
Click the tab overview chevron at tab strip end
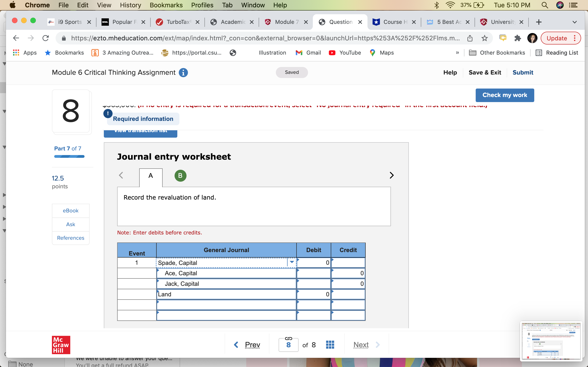(x=575, y=22)
